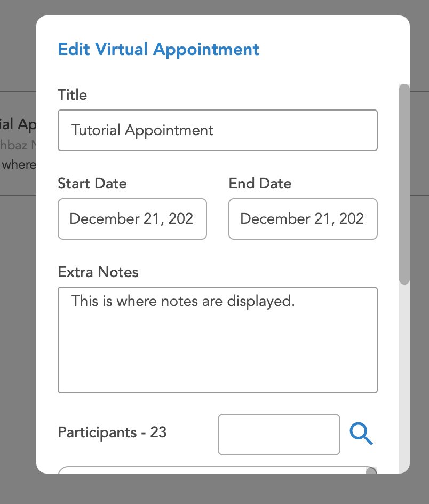
Task: Click the partially hidden appointment title behind dialog
Action: (x=16, y=124)
